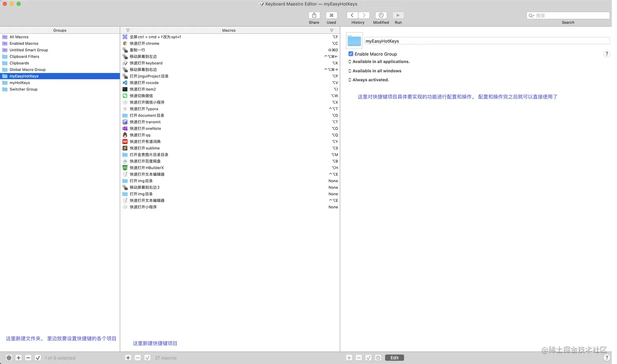
Task: Select Switcher Group
Action: click(60, 89)
